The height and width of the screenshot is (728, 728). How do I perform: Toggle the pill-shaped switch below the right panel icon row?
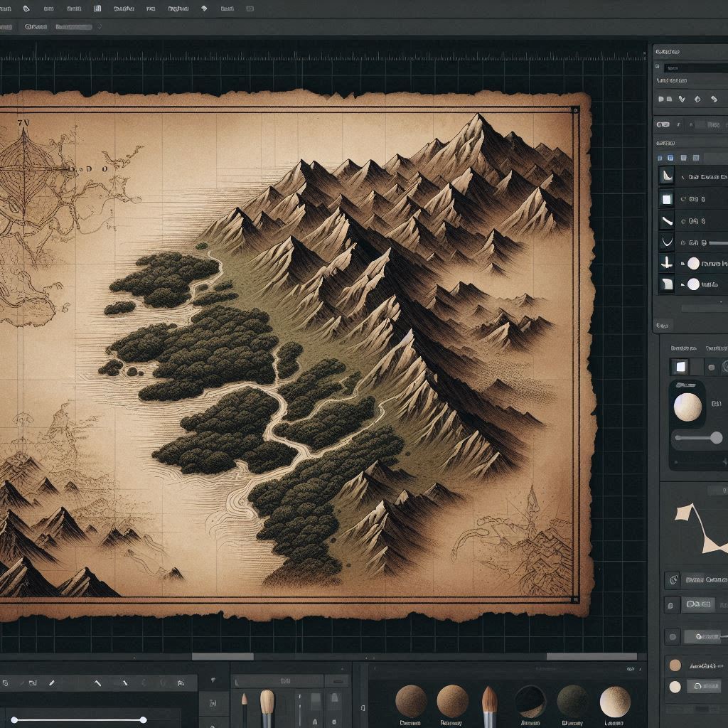point(663,124)
